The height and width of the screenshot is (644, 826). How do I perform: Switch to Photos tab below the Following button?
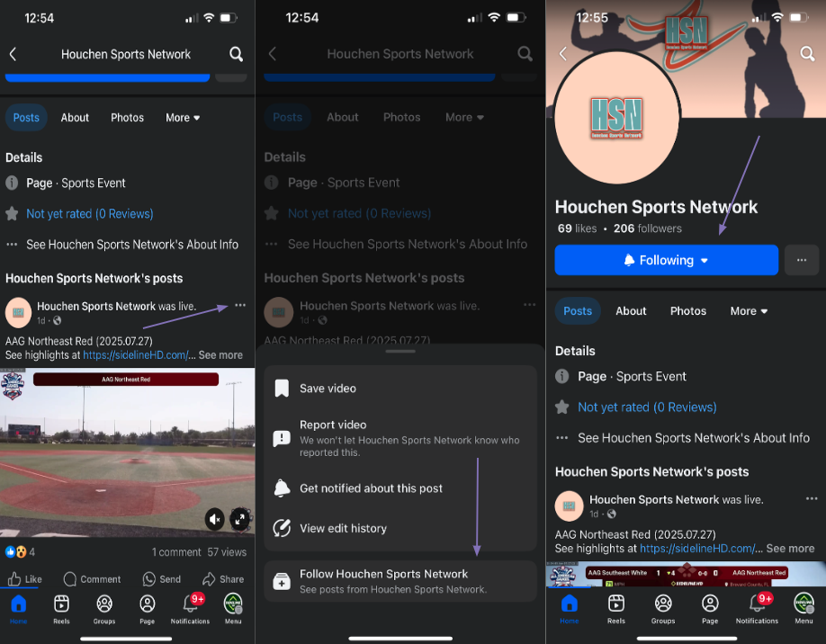(x=687, y=311)
